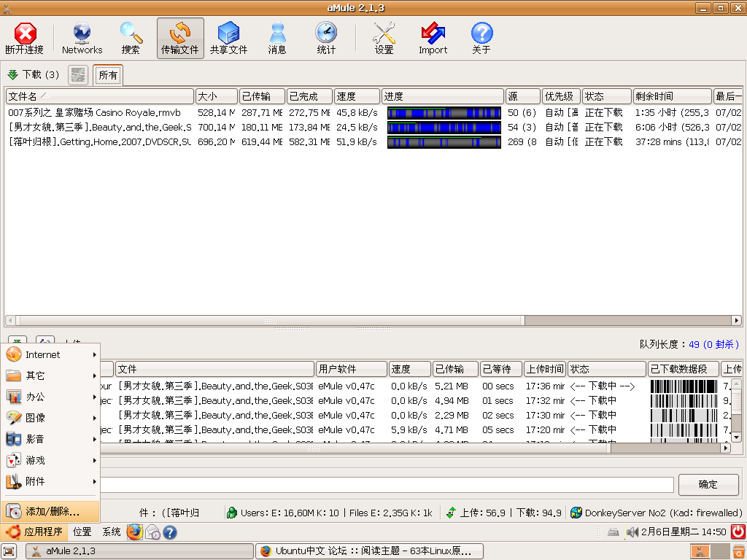Switch to aMule 2.1.3 taskbar button

(x=139, y=551)
